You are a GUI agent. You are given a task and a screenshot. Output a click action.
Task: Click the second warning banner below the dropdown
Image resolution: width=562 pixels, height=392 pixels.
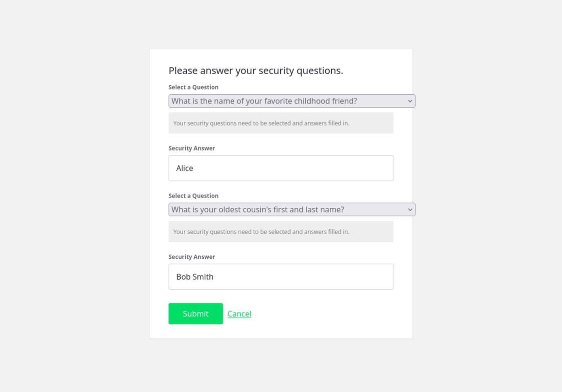pyautogui.click(x=281, y=231)
